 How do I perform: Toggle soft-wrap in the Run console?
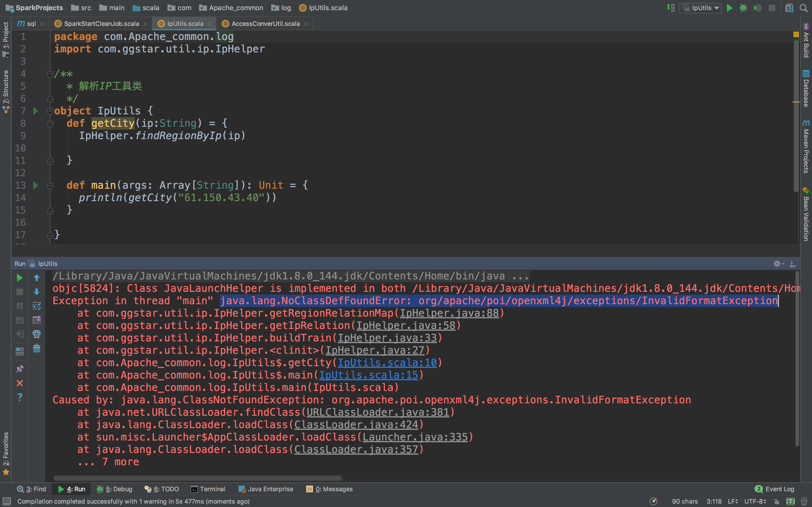coord(37,306)
